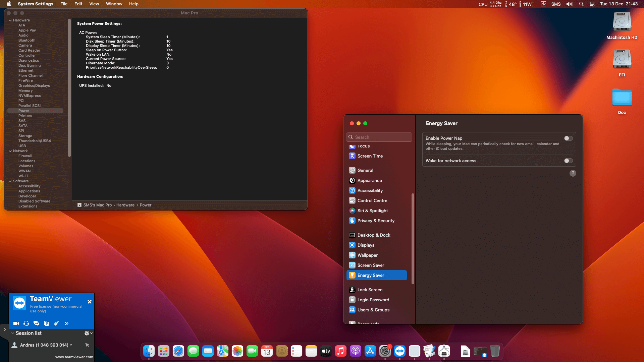Image resolution: width=644 pixels, height=362 pixels.
Task: Open www.teamviewer.com link
Action: click(74, 357)
